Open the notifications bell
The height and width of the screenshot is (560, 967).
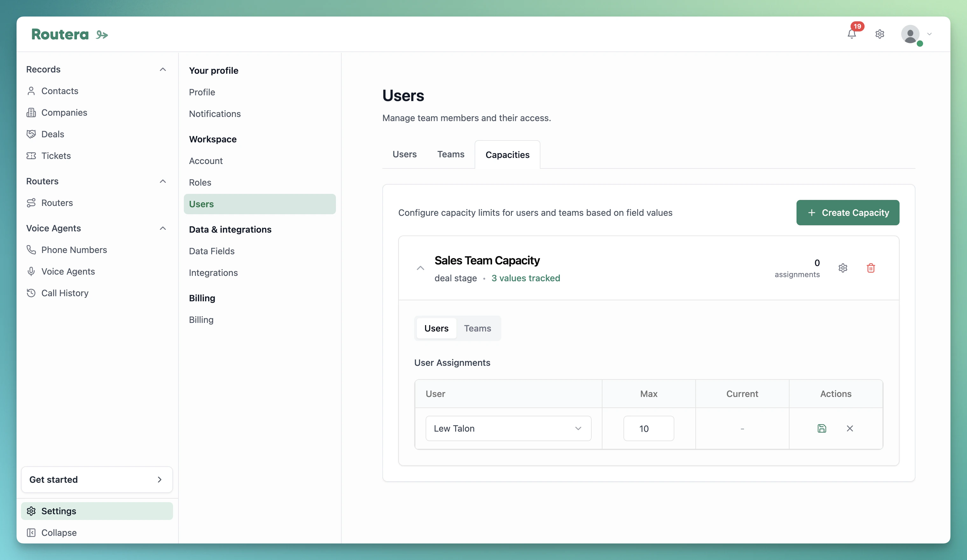tap(852, 34)
